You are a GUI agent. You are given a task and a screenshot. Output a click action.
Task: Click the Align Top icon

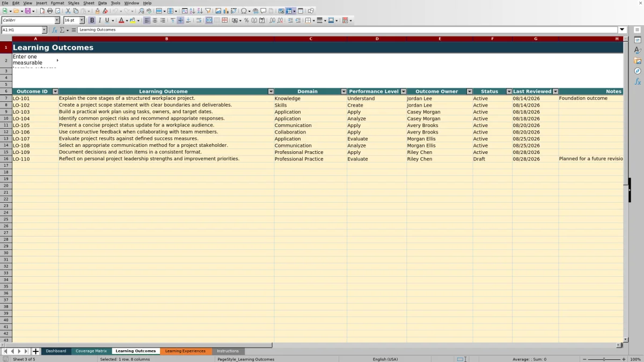pyautogui.click(x=173, y=20)
